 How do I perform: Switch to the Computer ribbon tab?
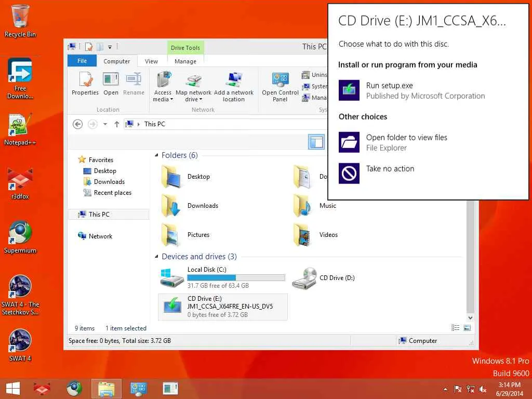click(117, 61)
